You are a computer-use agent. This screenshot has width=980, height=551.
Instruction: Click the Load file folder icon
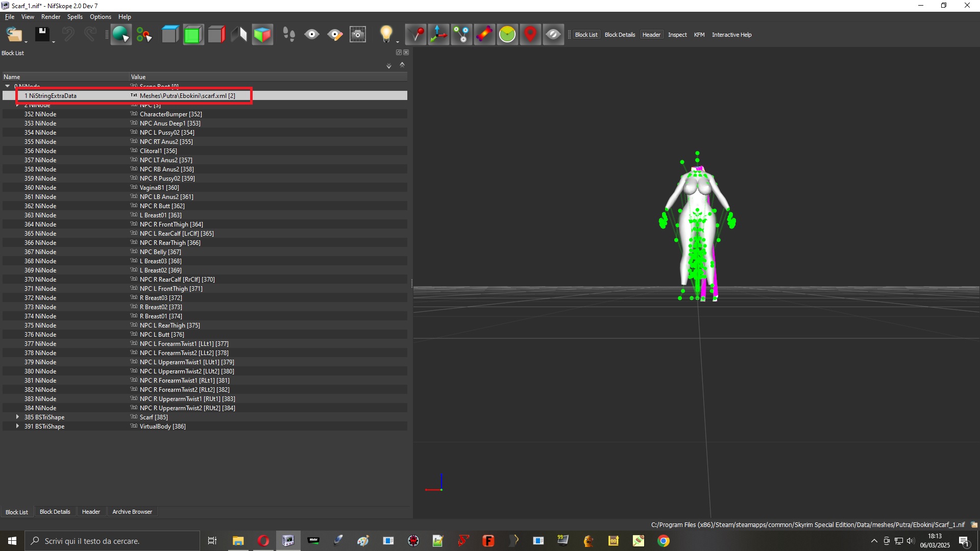(14, 35)
